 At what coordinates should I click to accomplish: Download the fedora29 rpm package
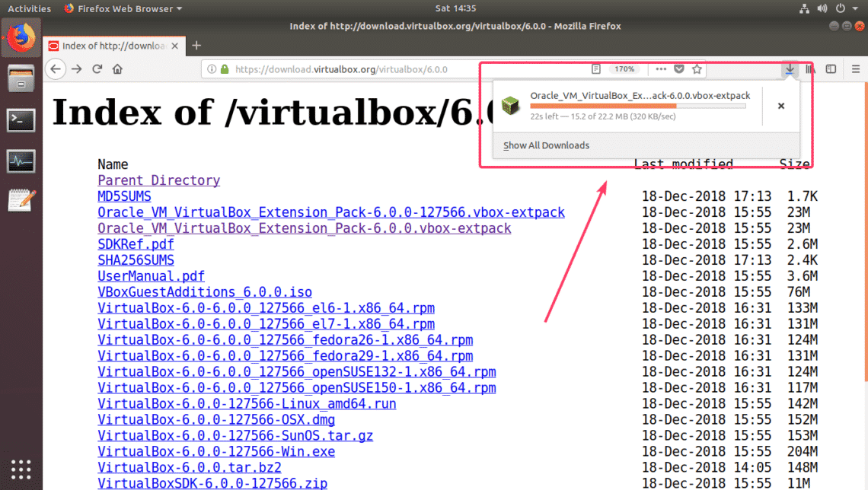[x=285, y=355]
